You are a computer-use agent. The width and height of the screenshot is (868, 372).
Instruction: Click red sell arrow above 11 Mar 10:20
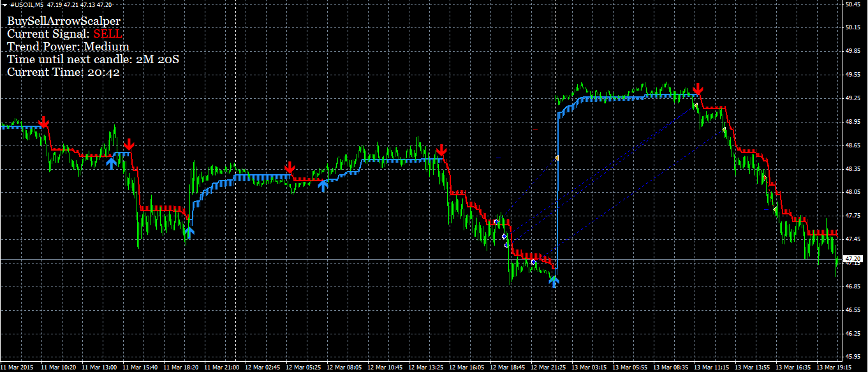[43, 122]
